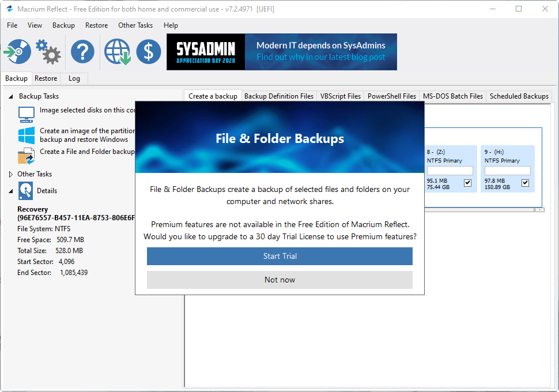
Task: Select the Backup tab
Action: pyautogui.click(x=16, y=78)
